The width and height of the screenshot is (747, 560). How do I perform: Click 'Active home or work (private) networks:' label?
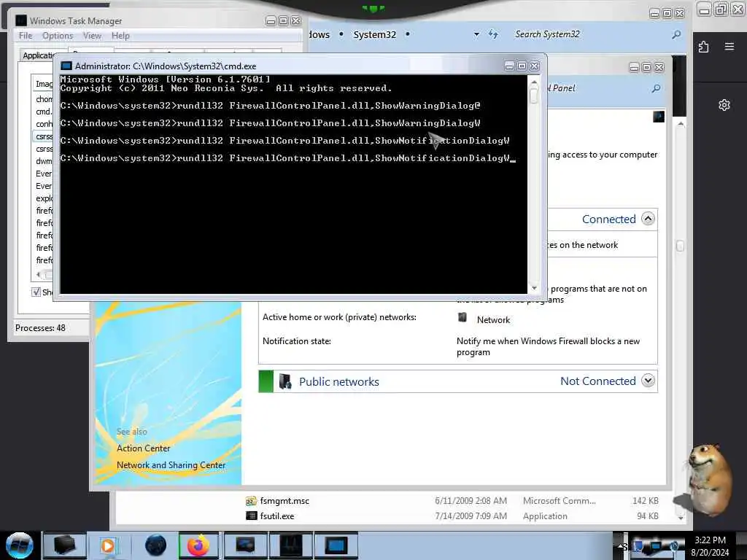(x=339, y=317)
